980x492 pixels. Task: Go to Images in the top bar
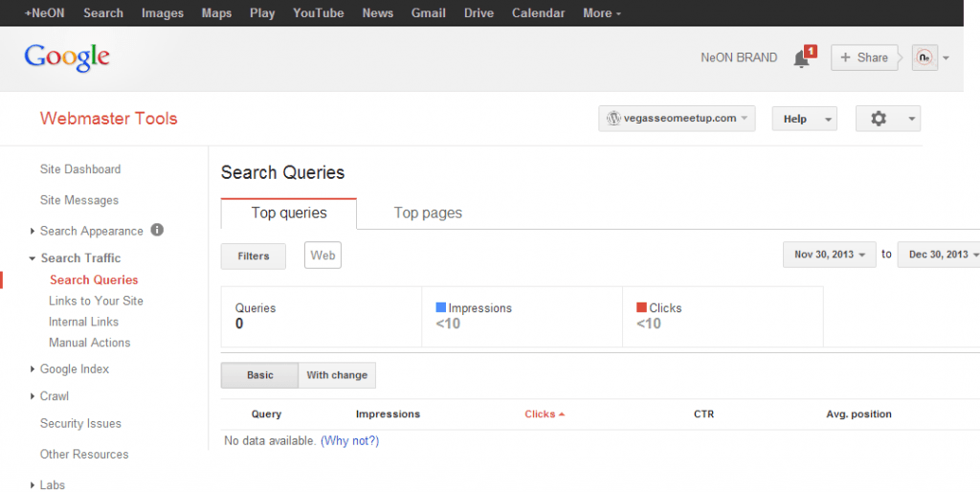tap(163, 13)
